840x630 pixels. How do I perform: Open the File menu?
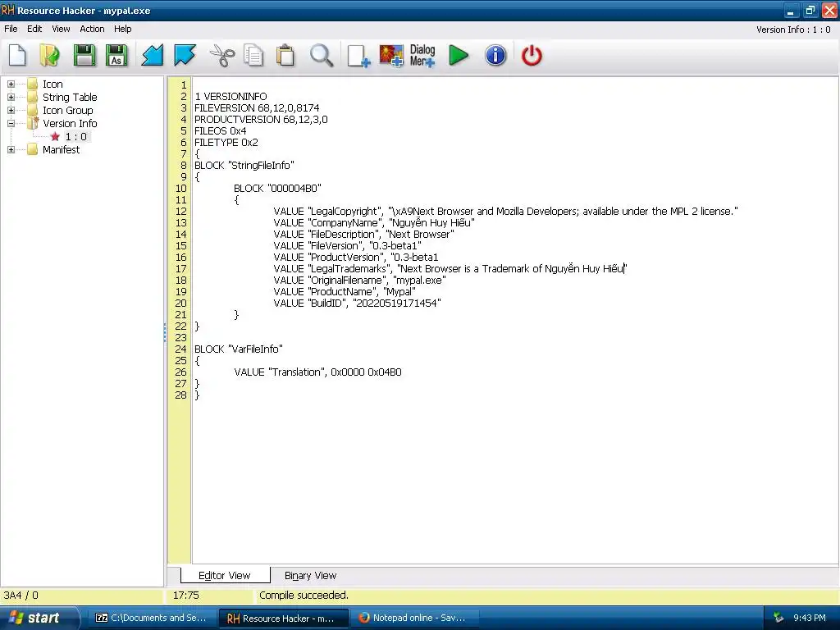[x=11, y=29]
